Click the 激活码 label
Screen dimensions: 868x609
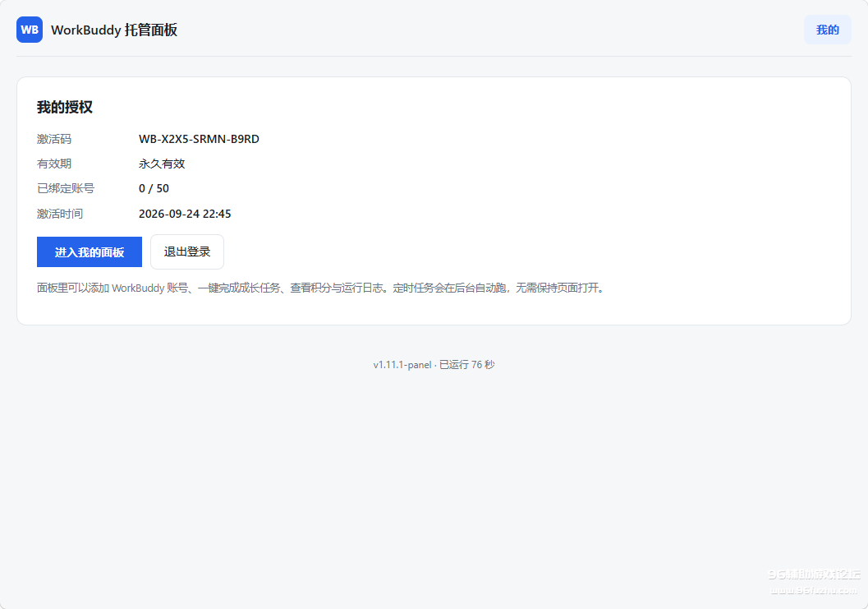pyautogui.click(x=54, y=139)
